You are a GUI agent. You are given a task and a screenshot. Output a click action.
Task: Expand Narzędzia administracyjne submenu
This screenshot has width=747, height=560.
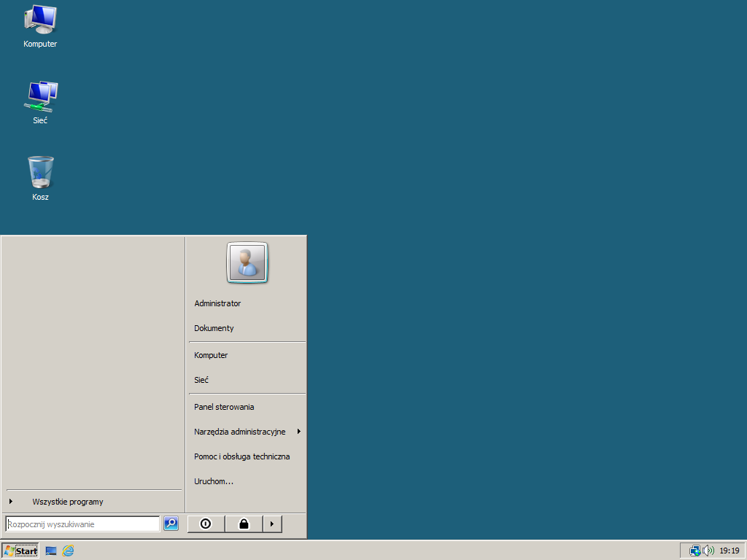247,432
